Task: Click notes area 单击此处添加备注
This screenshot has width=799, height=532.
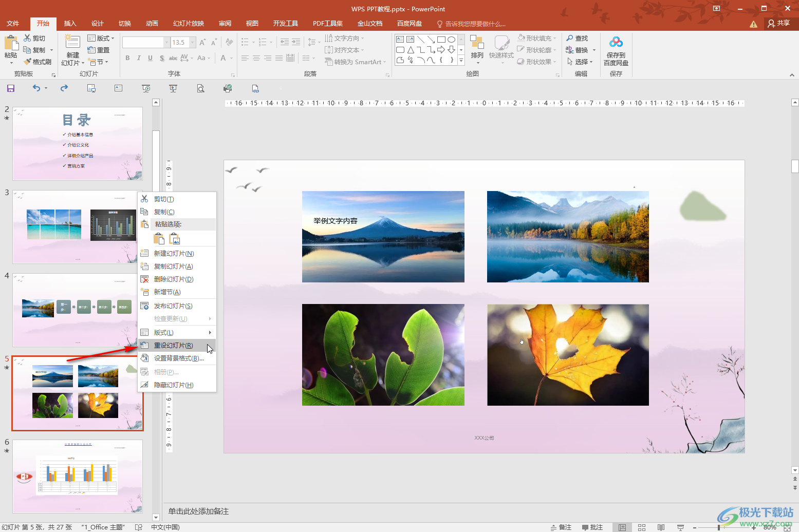Action: tap(198, 511)
